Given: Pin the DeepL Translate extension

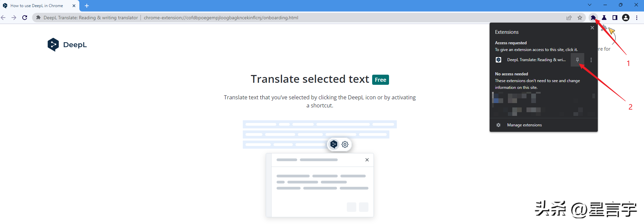Looking at the screenshot, I should [577, 60].
